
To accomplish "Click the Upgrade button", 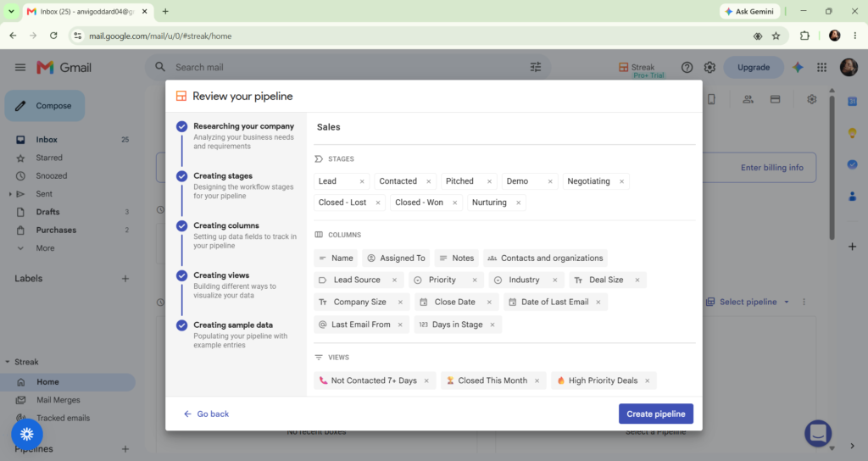I will click(754, 68).
